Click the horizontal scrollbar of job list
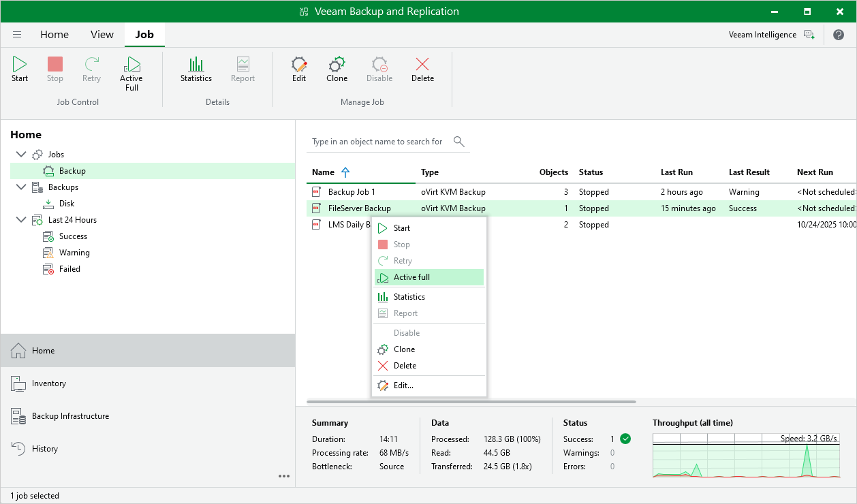The width and height of the screenshot is (857, 504). tap(471, 402)
